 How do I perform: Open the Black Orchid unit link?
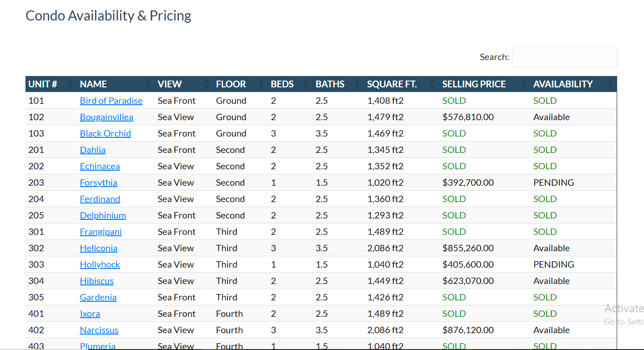(105, 133)
